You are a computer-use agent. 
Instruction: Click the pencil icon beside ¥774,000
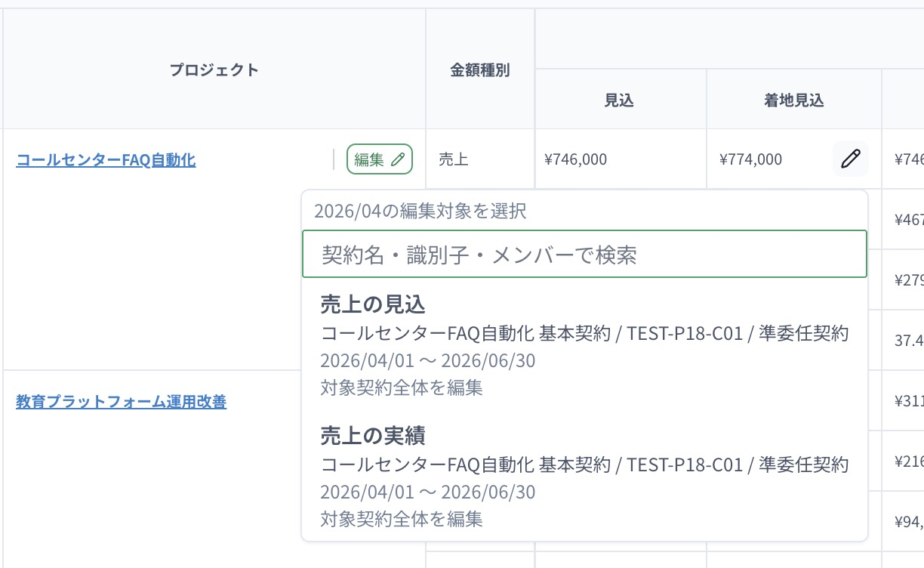[x=851, y=159]
